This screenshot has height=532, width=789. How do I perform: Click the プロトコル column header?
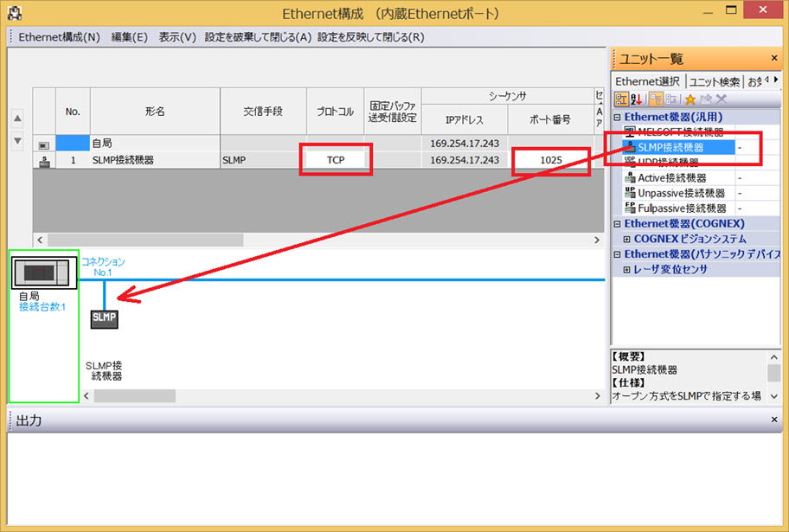[x=335, y=112]
